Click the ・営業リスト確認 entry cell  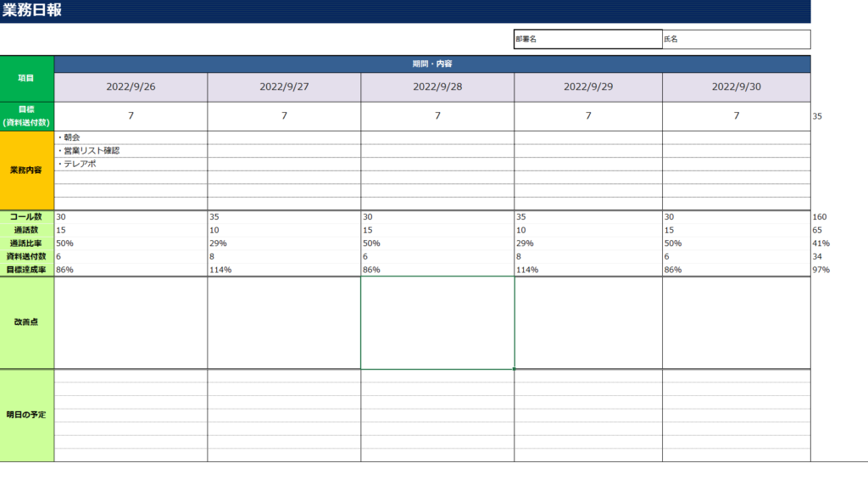pos(131,150)
